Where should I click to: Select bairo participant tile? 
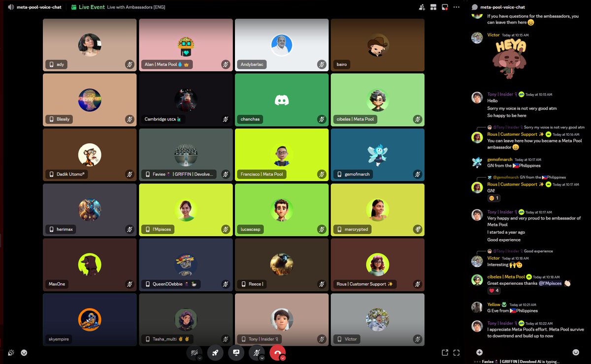tap(377, 44)
